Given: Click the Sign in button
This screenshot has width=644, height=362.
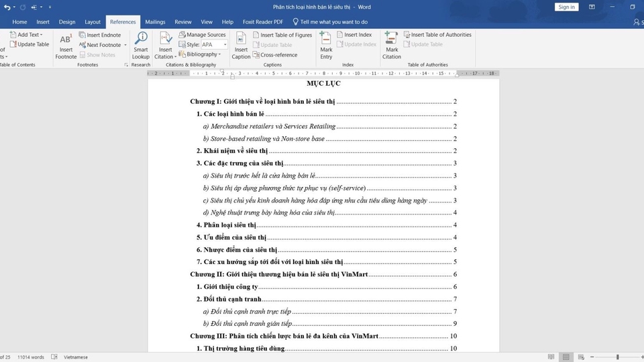Looking at the screenshot, I should [566, 7].
